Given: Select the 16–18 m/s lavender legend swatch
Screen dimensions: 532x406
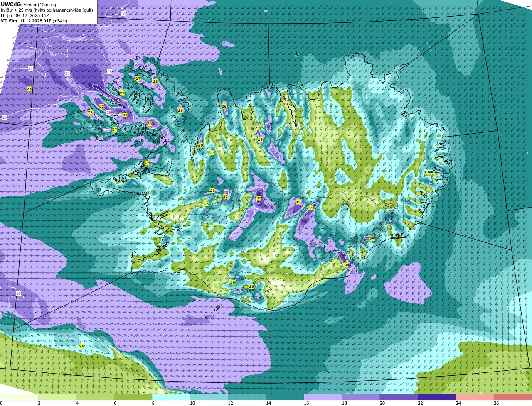Looking at the screenshot, I should (x=323, y=397).
